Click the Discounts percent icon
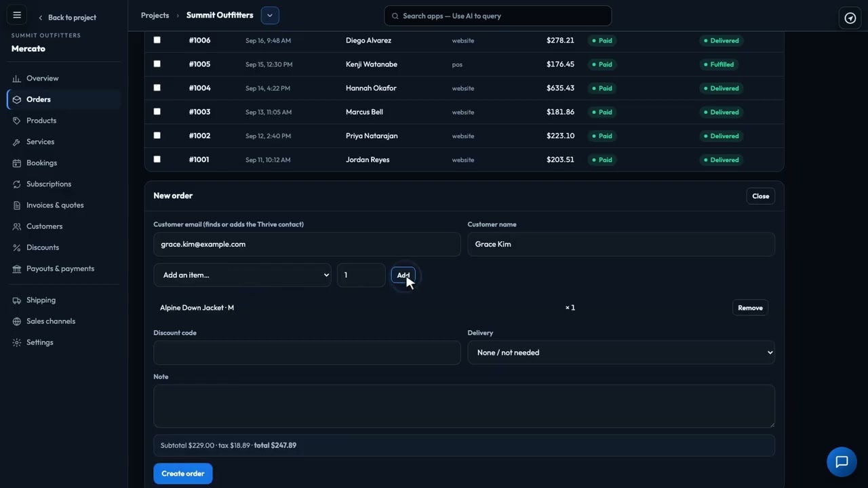 17,247
